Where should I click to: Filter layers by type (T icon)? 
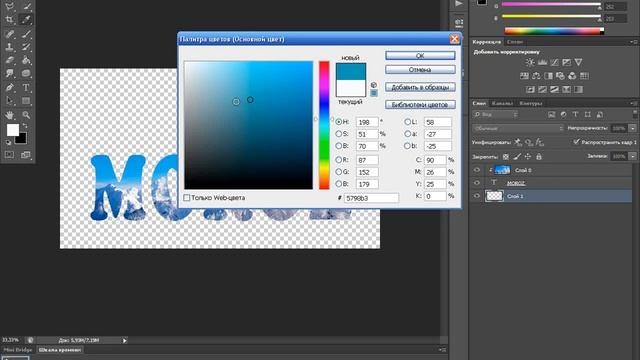[575, 115]
